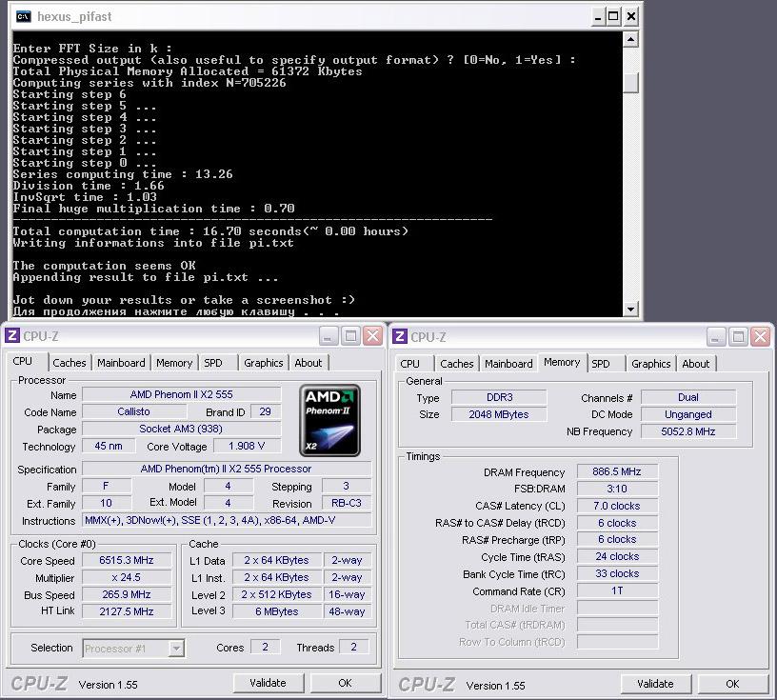Minimize the hexus_pifast console window
Viewport: 777px width, 700px height.
click(598, 17)
